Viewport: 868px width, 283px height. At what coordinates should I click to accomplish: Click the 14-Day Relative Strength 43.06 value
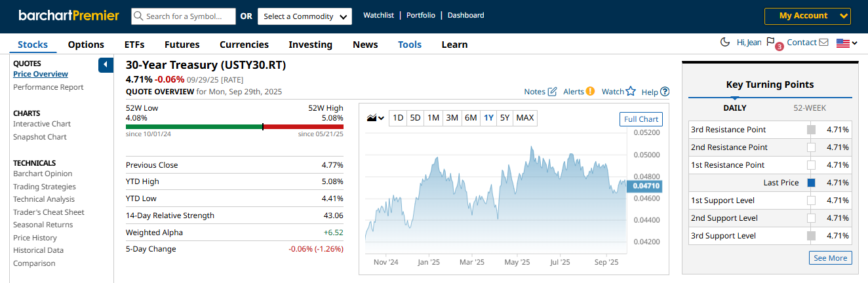point(333,216)
